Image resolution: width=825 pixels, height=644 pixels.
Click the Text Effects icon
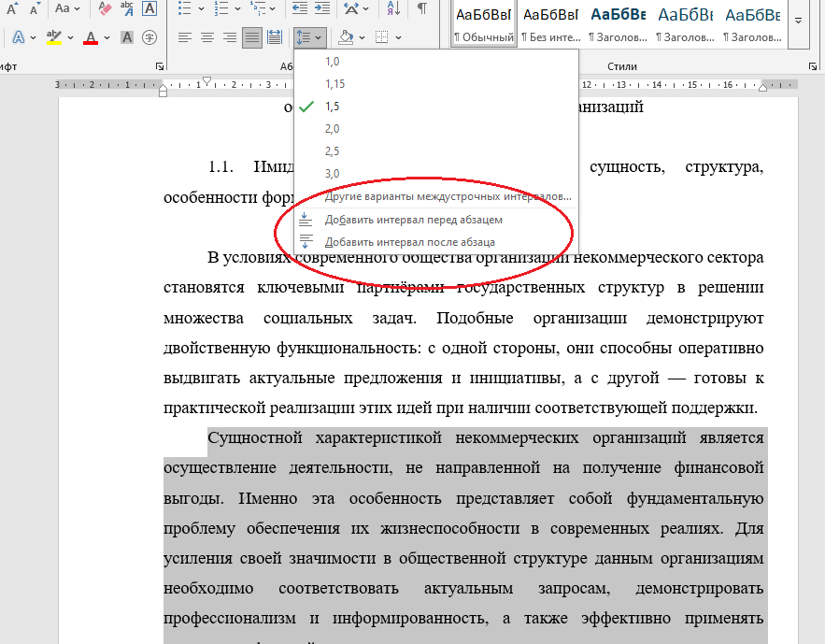tap(21, 37)
